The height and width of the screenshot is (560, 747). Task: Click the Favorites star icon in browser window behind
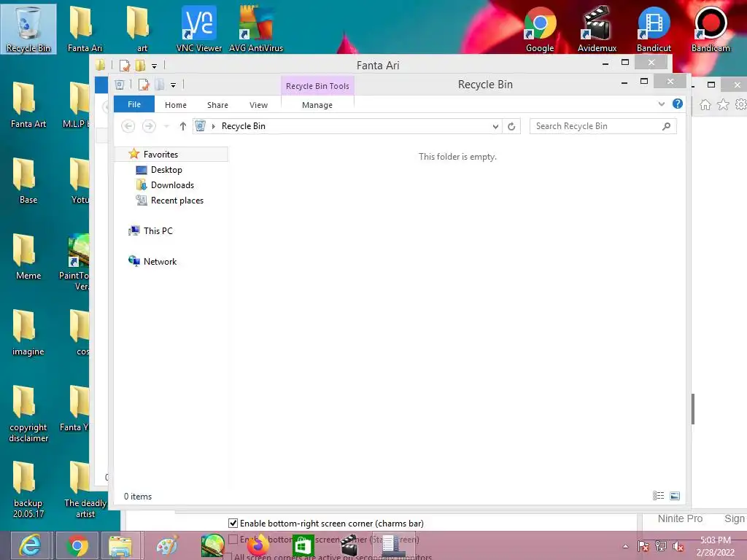pyautogui.click(x=723, y=105)
